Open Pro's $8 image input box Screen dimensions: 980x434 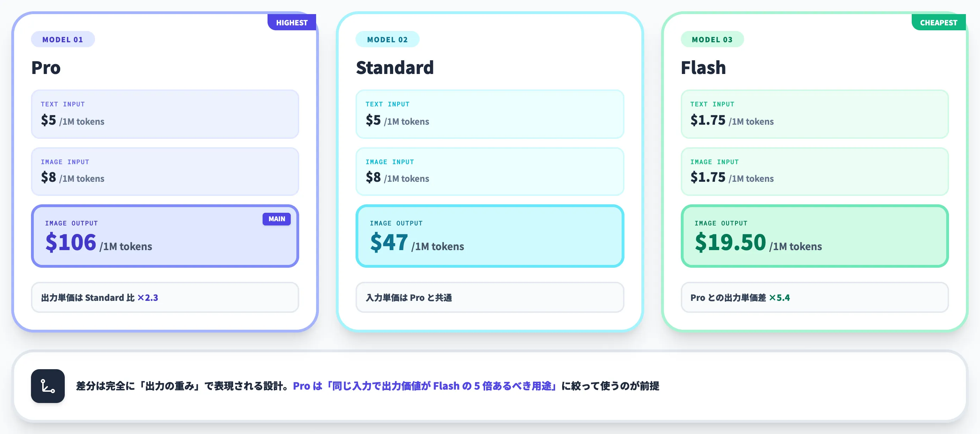tap(165, 171)
